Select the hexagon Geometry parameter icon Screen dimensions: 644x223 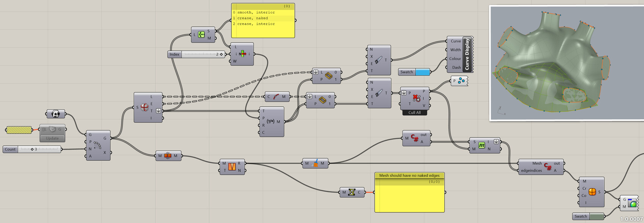click(x=56, y=114)
